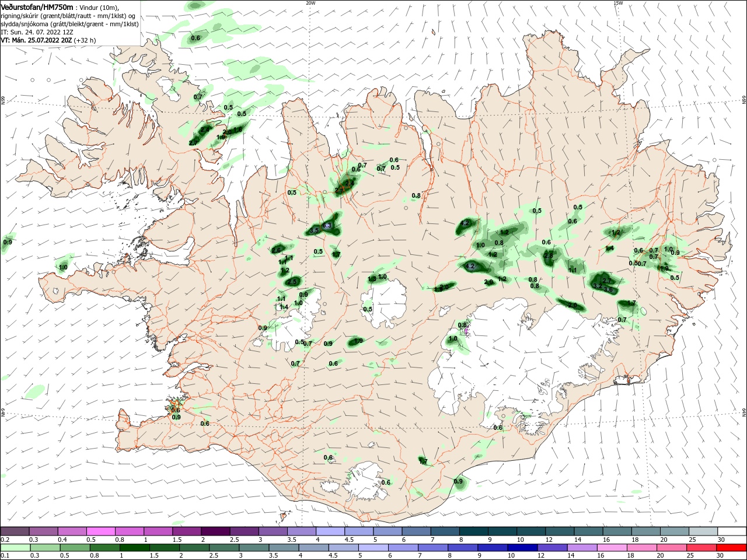Pick the royal blue 8–9 rain swatch
This screenshot has width=747, height=560.
(x=463, y=548)
